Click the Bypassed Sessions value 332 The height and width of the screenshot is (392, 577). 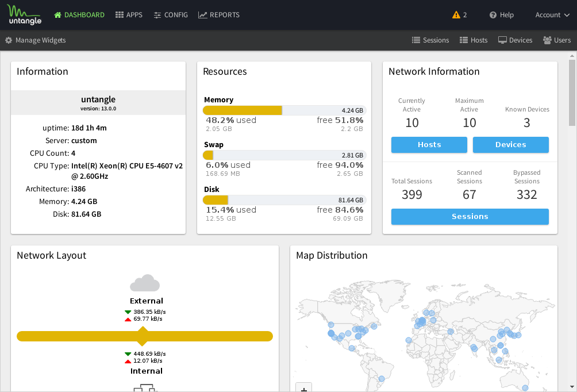[526, 194]
